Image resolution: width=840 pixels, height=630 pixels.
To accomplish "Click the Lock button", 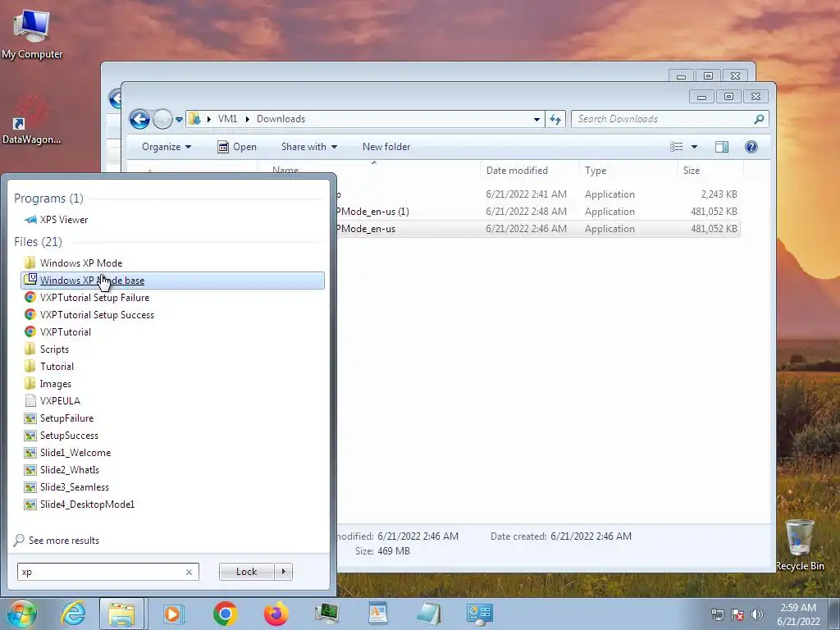I will pyautogui.click(x=246, y=572).
